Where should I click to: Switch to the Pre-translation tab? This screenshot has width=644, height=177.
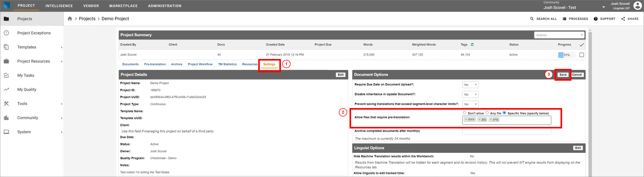155,64
